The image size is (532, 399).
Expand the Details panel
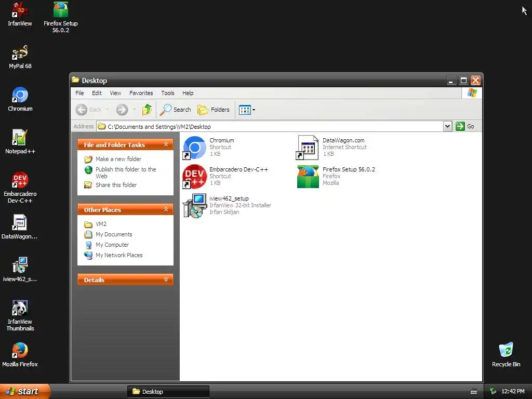[x=166, y=280]
